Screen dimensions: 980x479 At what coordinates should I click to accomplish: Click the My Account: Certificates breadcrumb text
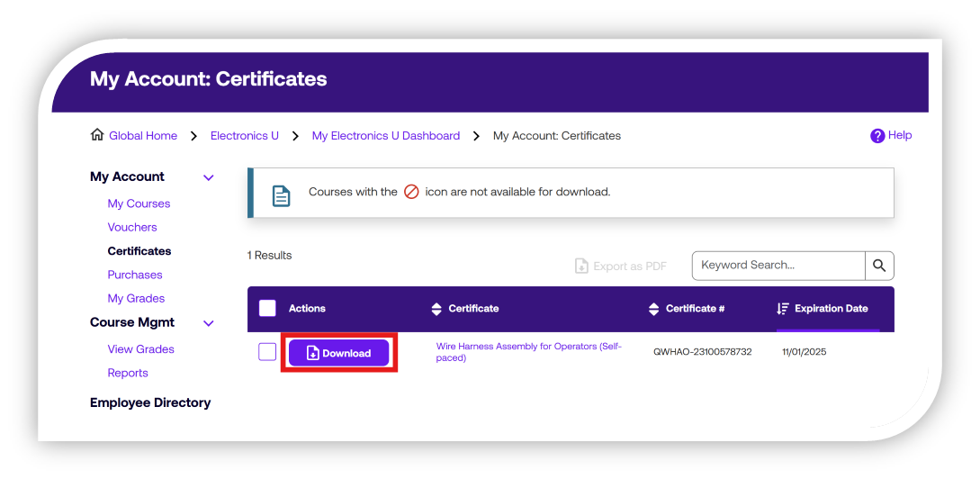click(557, 136)
